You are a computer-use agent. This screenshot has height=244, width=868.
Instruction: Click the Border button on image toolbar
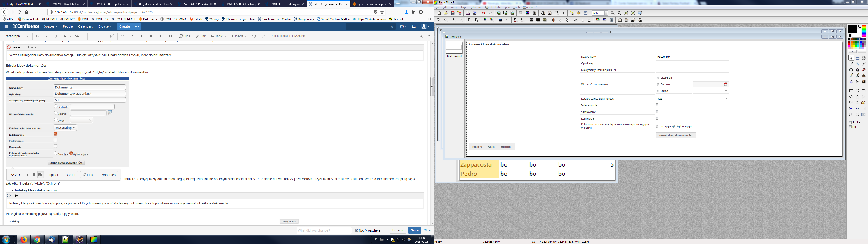71,175
